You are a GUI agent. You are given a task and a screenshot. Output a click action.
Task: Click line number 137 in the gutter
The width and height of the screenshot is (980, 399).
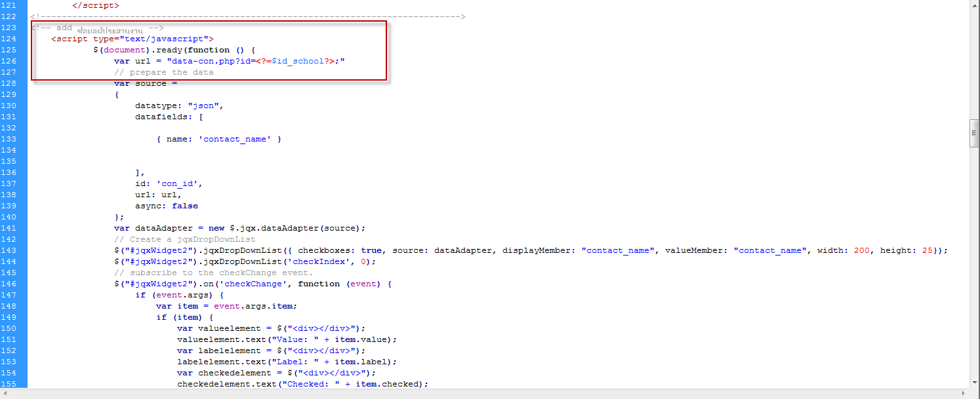pos(9,183)
